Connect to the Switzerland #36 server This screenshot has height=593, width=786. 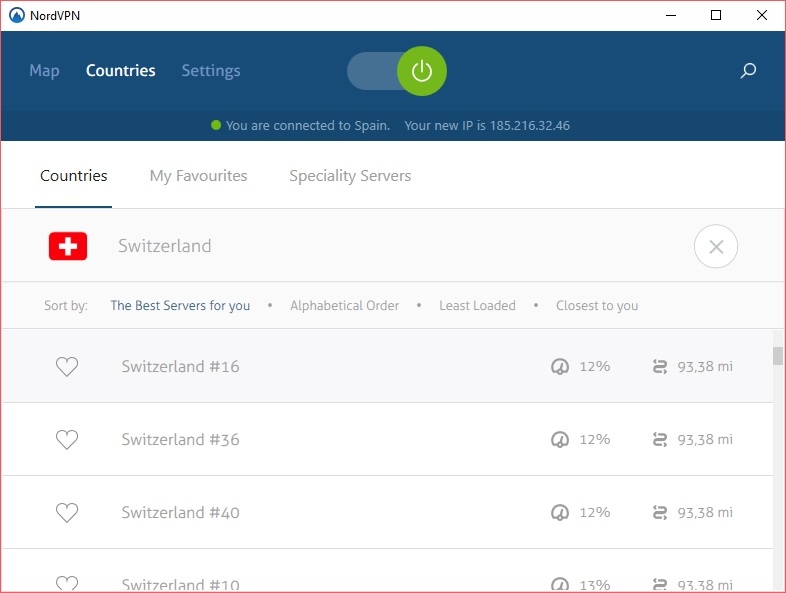[387, 440]
